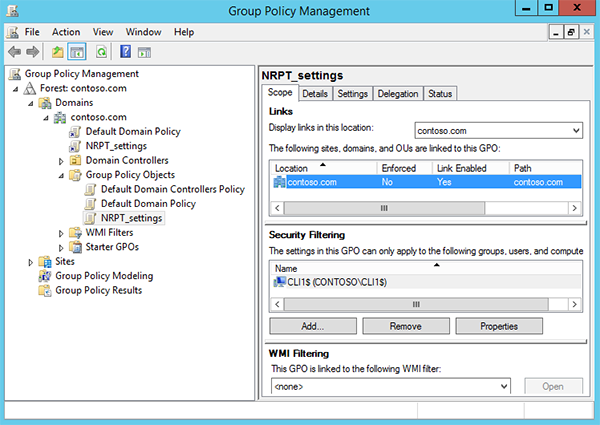Open the Help toolbar icon

click(x=126, y=52)
